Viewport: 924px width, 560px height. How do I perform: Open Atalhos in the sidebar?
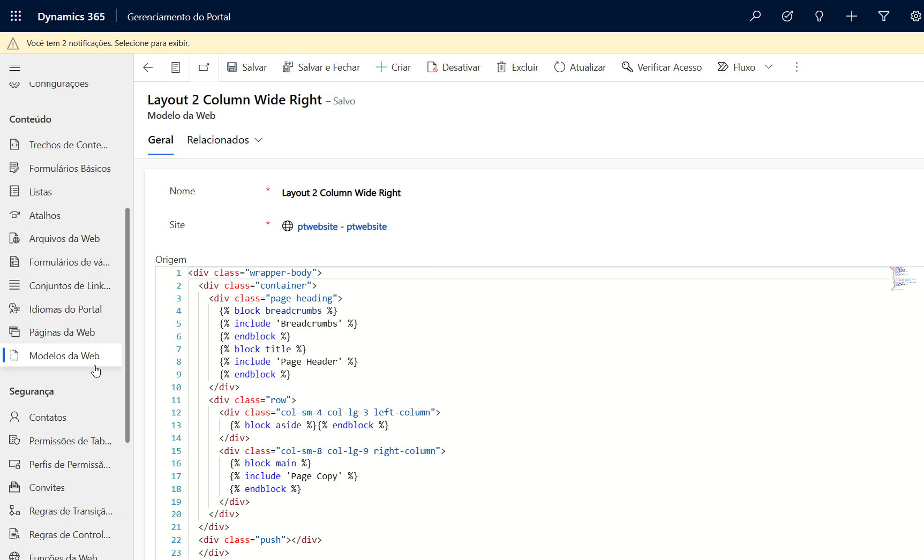(61, 216)
